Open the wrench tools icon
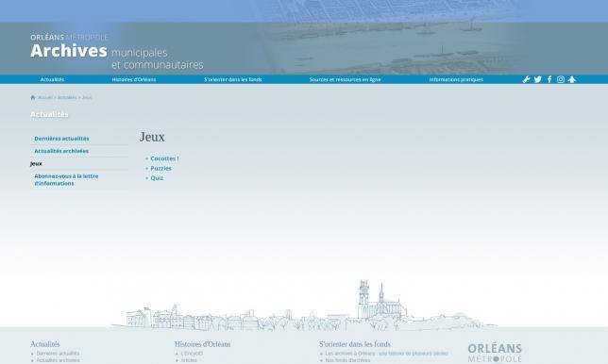608x364 pixels. point(526,79)
